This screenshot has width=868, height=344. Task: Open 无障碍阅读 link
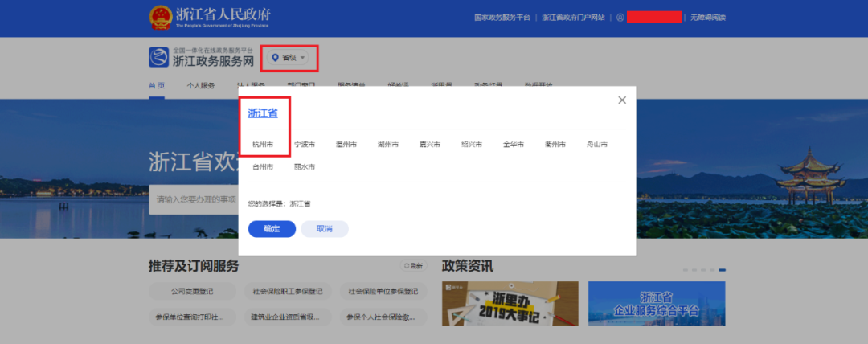707,17
